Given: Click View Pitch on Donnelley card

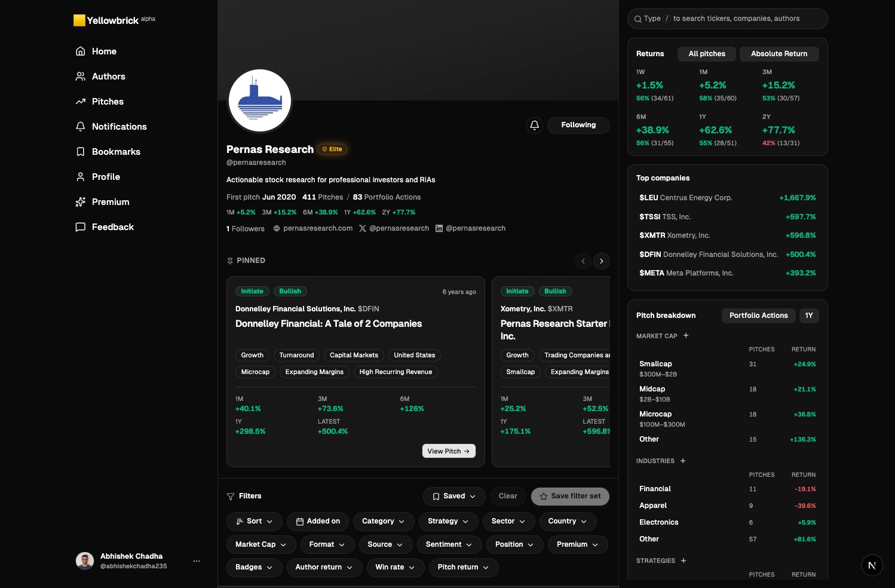Looking at the screenshot, I should click(x=449, y=451).
